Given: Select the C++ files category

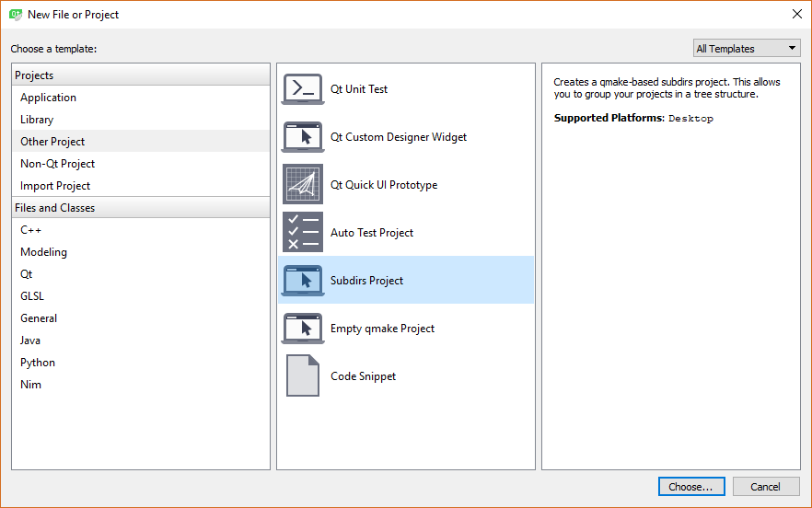Looking at the screenshot, I should click(31, 230).
